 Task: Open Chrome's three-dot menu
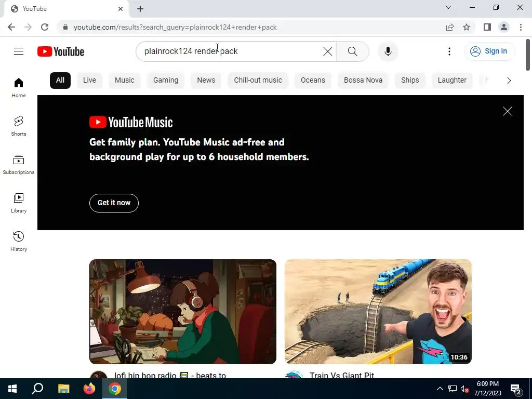521,27
